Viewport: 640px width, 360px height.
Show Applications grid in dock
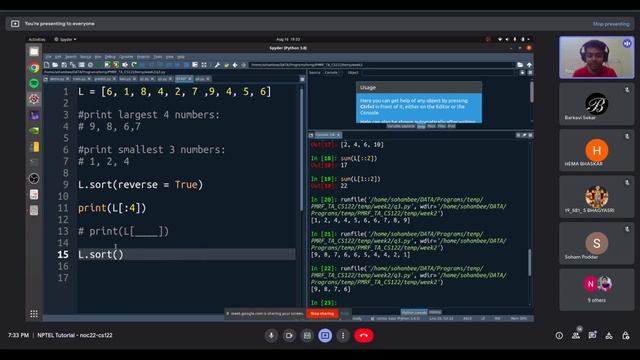click(x=34, y=313)
